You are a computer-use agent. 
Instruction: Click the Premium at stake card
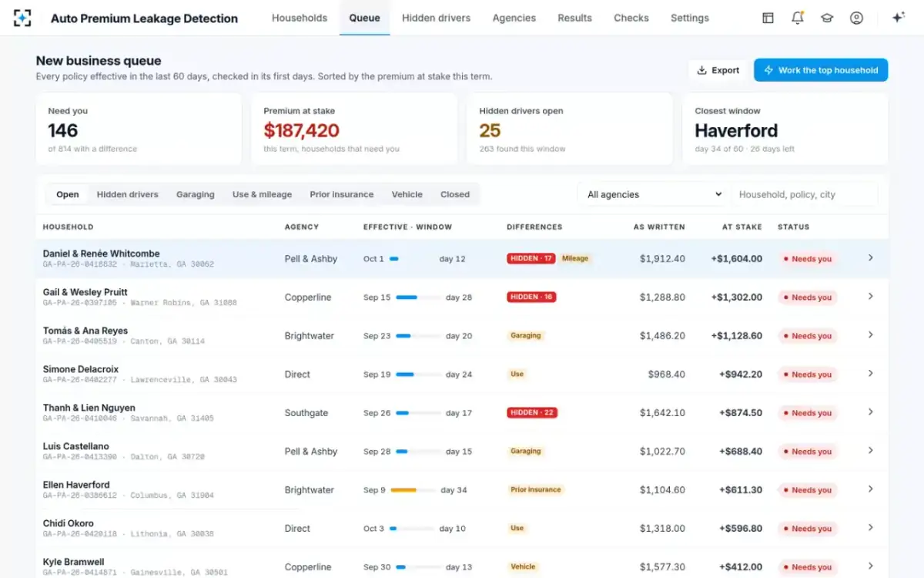[354, 129]
